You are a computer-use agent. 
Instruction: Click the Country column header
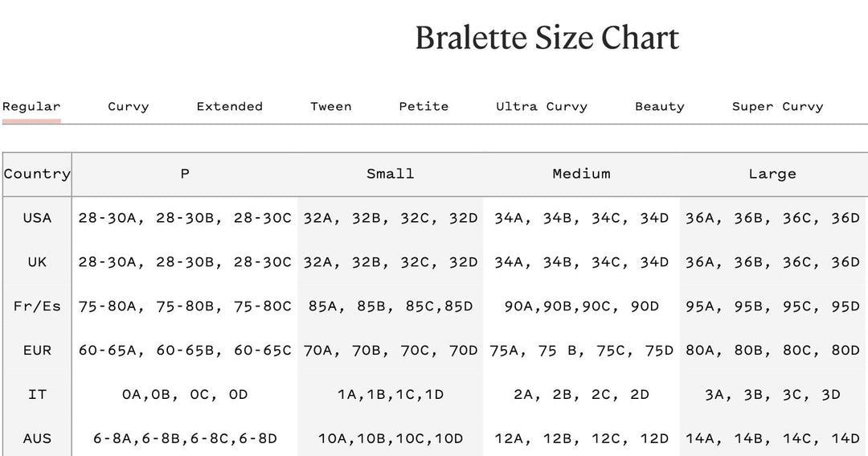coord(37,174)
